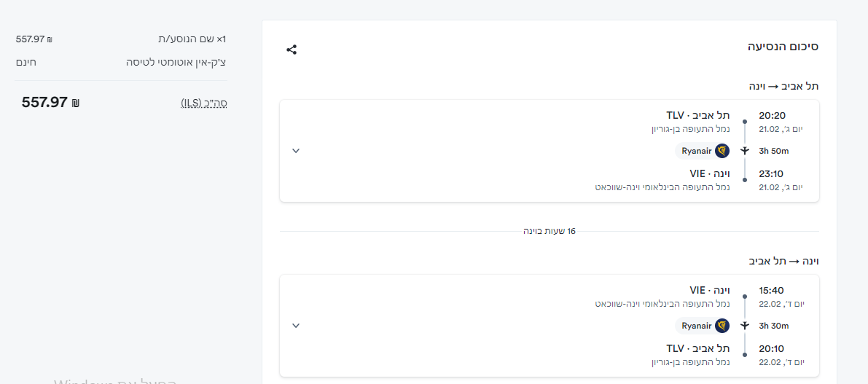This screenshot has width=868, height=384.
Task: Expand the Vienna to Tel Aviv flight details
Action: 296,326
